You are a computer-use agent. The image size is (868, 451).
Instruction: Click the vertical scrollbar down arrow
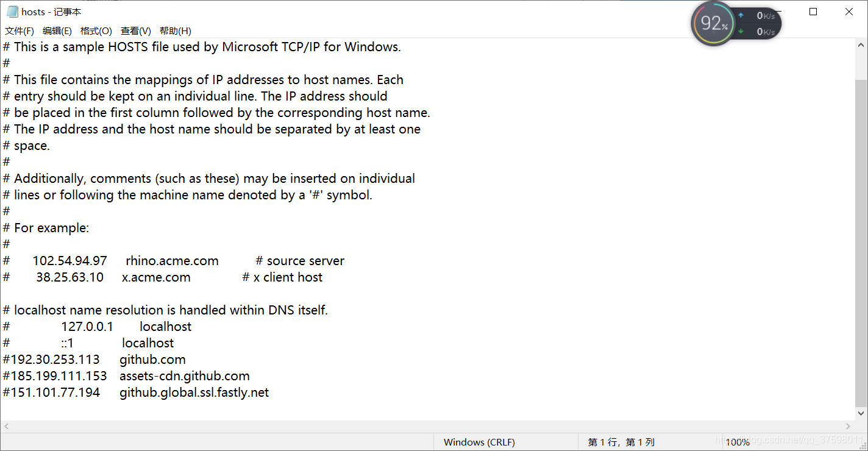(861, 413)
